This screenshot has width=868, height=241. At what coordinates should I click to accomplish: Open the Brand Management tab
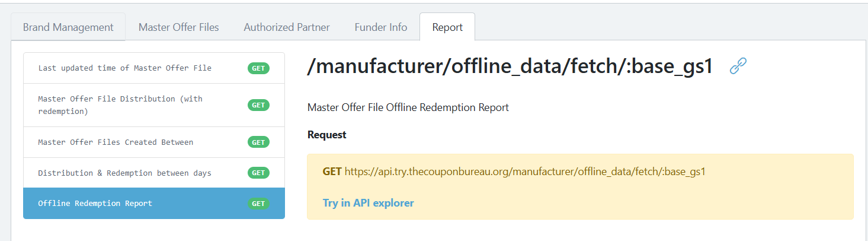click(68, 27)
